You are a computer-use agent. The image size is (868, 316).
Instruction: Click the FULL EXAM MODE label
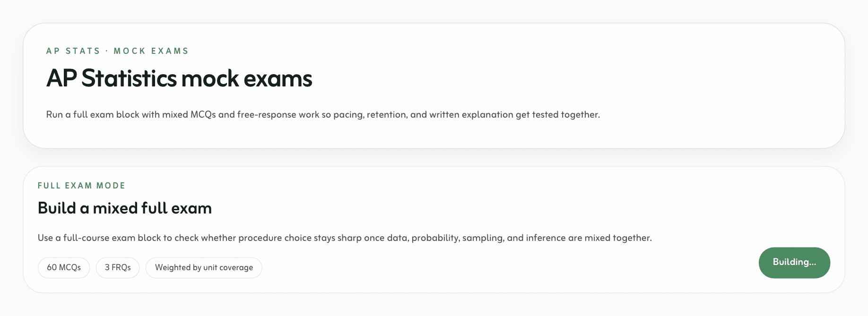pos(81,186)
